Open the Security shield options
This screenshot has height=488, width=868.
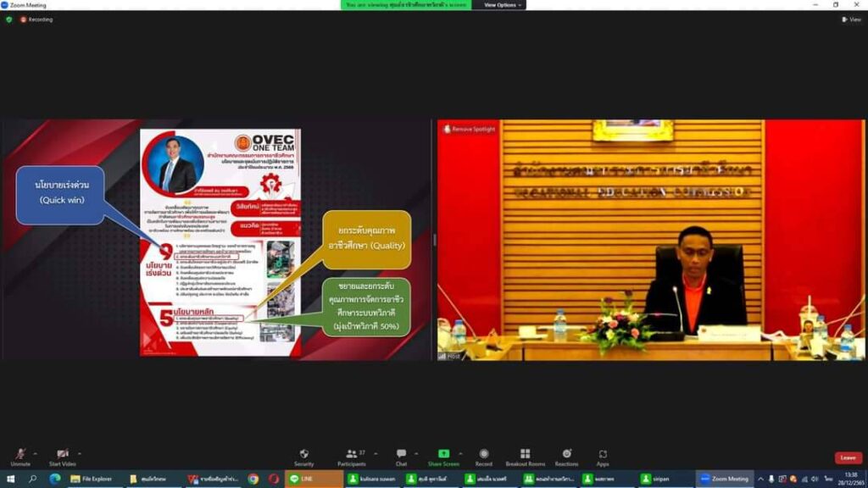coord(303,455)
